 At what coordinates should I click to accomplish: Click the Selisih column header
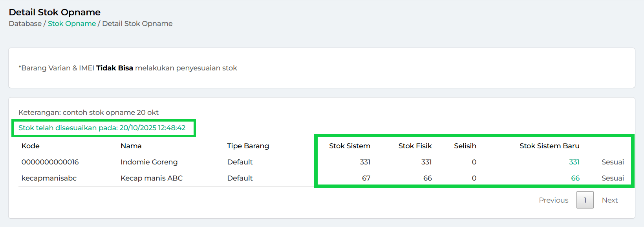click(465, 146)
